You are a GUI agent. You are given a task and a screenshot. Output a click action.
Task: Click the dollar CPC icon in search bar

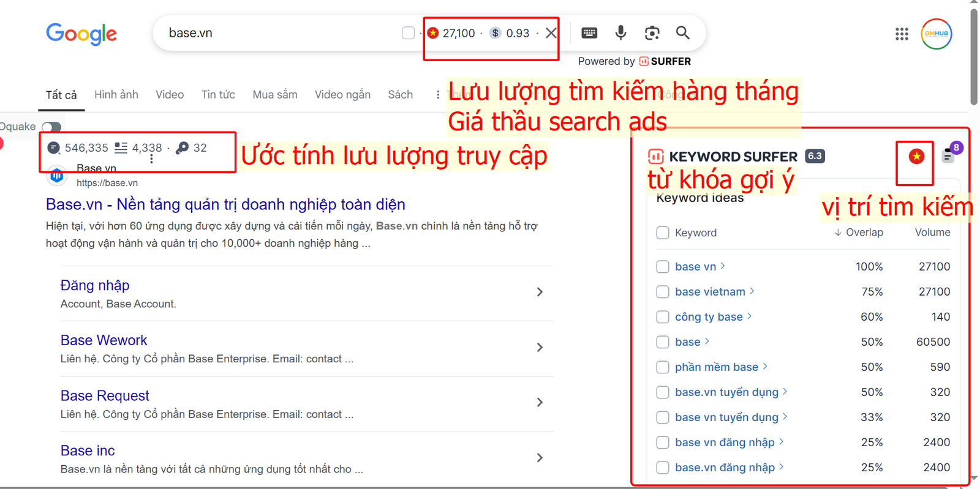click(496, 33)
